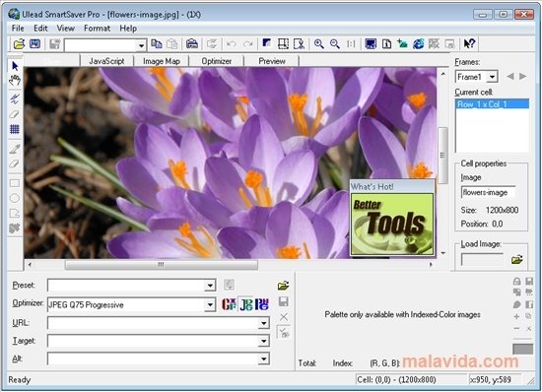The image size is (542, 392).
Task: Open image information with the 'i' page icon
Action: pos(386,44)
